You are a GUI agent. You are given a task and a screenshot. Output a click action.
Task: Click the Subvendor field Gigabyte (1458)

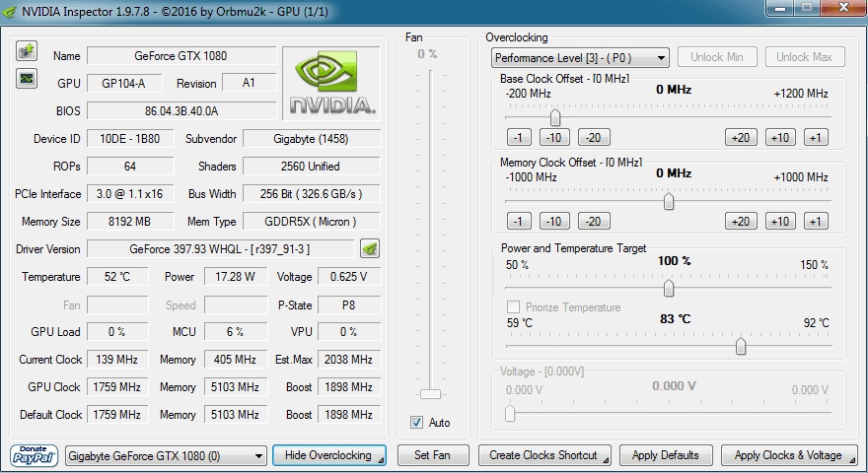click(x=312, y=138)
